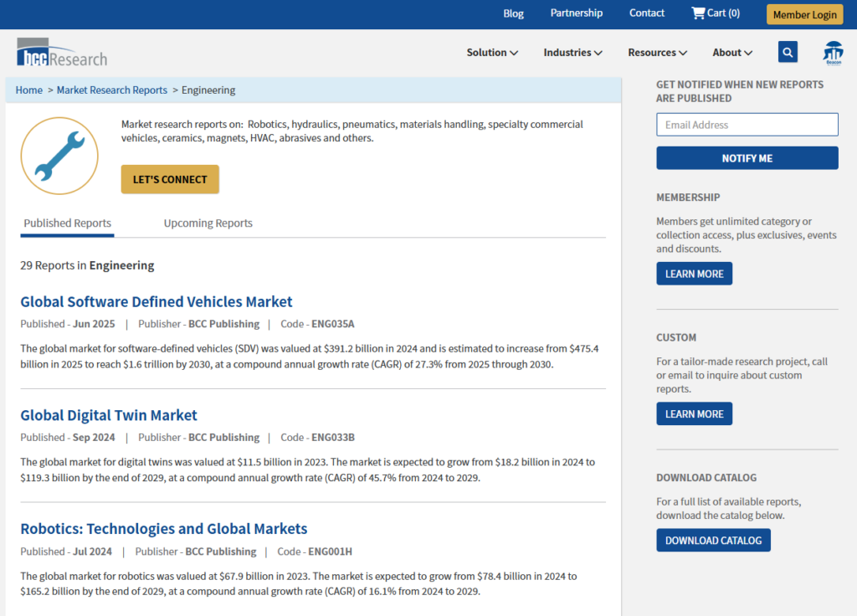The image size is (857, 616).
Task: Open the shopping cart
Action: 716,13
